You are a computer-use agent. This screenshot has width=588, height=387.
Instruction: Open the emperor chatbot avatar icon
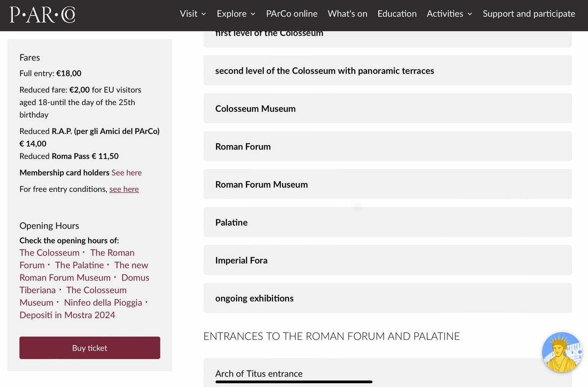point(563,352)
